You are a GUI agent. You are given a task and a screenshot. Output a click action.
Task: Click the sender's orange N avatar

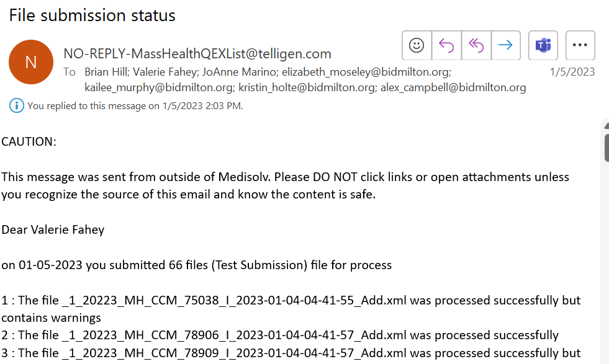[31, 62]
